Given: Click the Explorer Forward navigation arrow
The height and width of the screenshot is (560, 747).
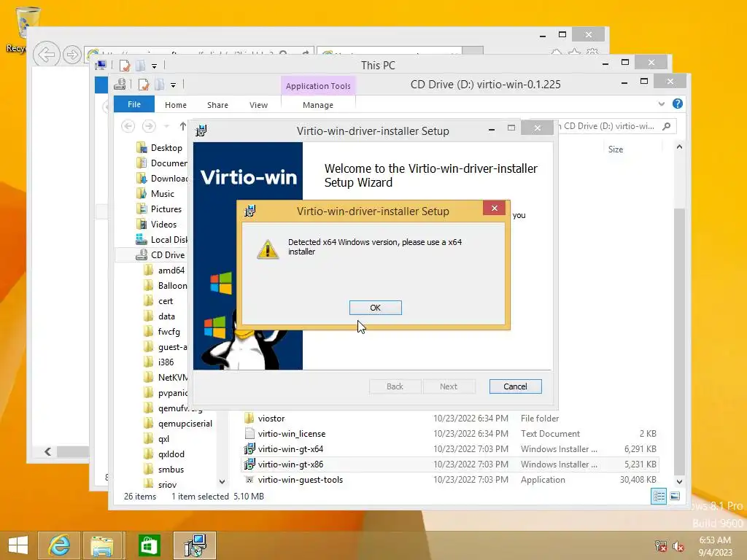Looking at the screenshot, I should [x=149, y=126].
